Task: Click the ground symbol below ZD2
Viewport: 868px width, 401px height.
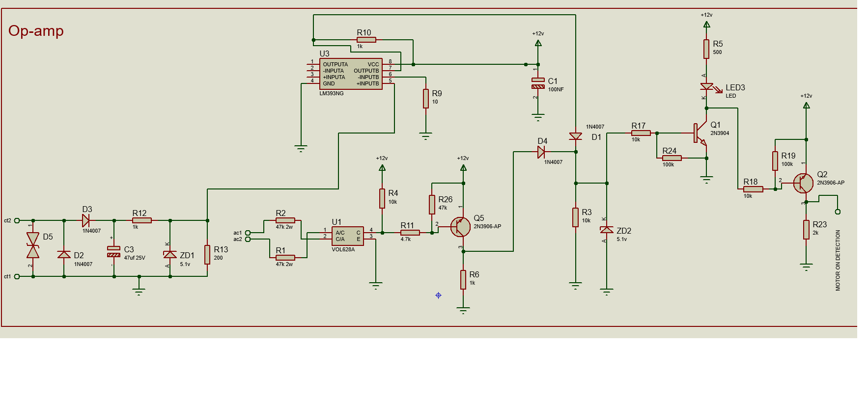Action: pos(607,292)
